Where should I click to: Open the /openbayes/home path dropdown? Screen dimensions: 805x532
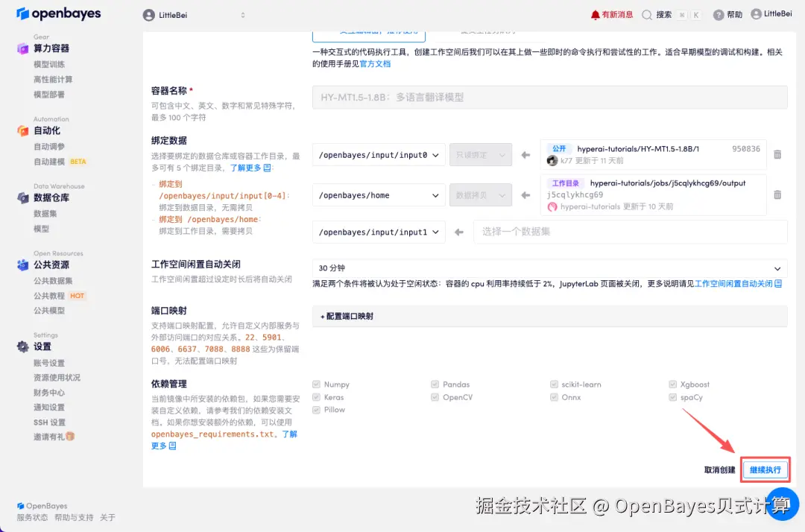pos(379,195)
